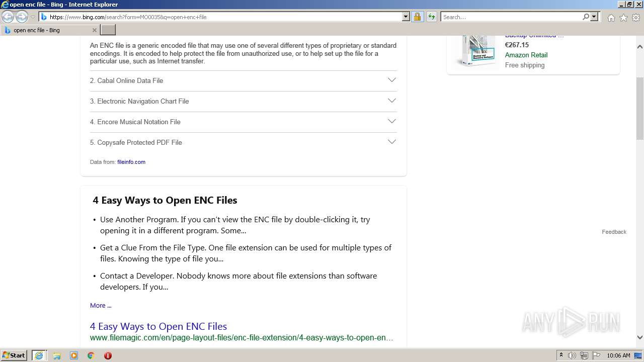The image size is (644, 362).
Task: Show hidden tray icons arrow
Action: [561, 355]
